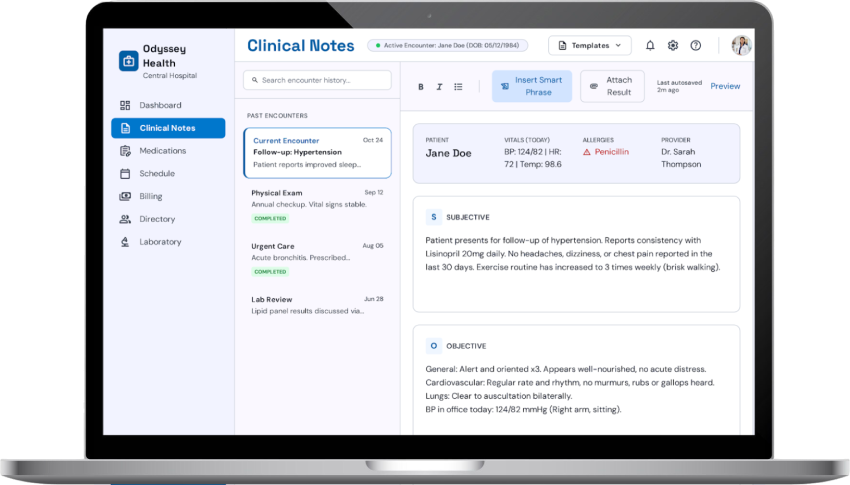Screen dimensions: 850x485
Task: Toggle italic formatting in the note toolbar
Action: coord(440,87)
